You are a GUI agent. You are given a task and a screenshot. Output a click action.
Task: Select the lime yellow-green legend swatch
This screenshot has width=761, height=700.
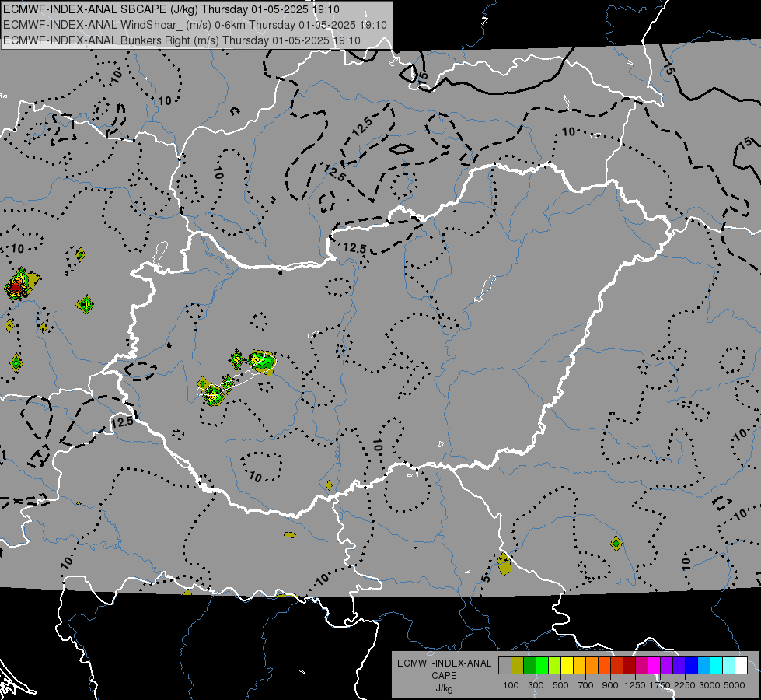coord(555,665)
